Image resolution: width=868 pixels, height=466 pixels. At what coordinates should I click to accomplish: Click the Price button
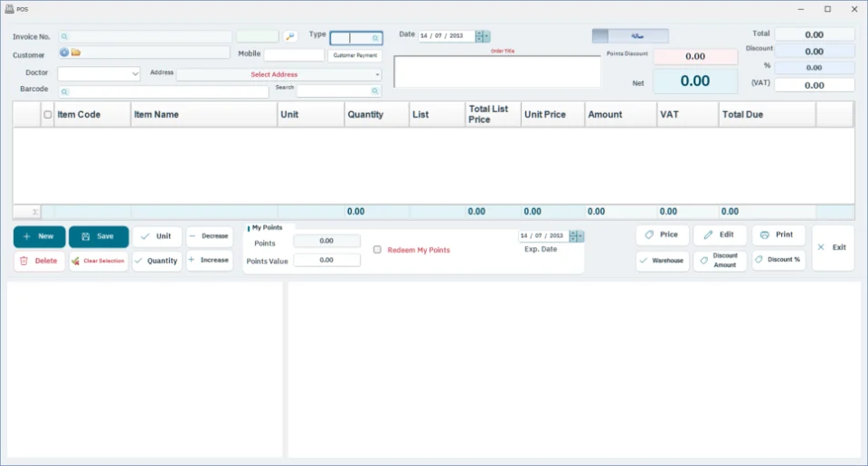[662, 235]
